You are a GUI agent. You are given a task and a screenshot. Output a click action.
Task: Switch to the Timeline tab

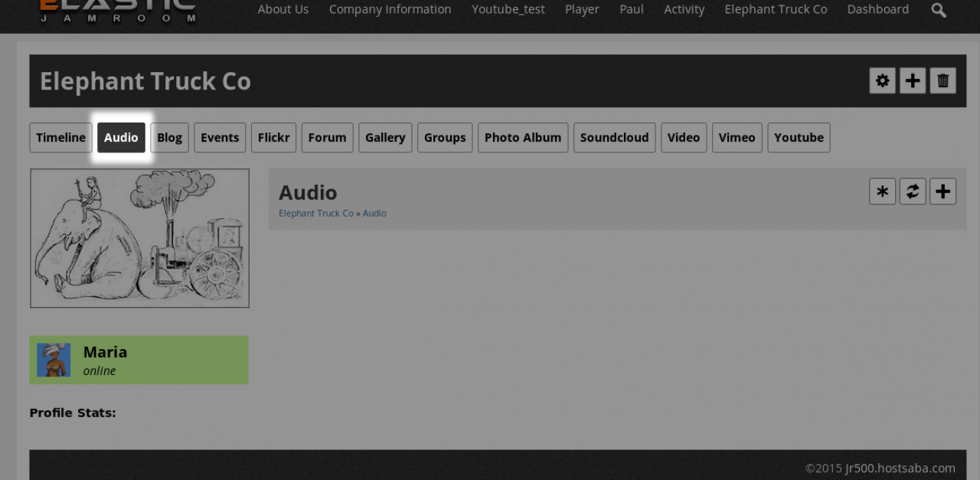(x=60, y=138)
